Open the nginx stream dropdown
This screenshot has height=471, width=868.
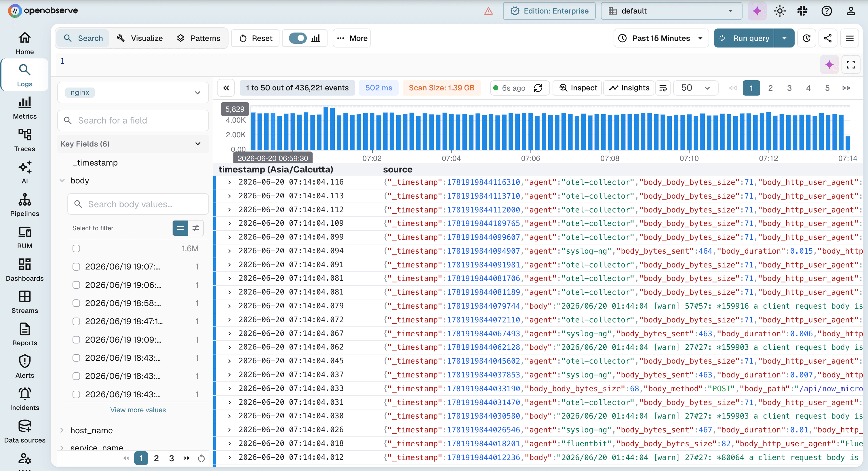coord(133,92)
